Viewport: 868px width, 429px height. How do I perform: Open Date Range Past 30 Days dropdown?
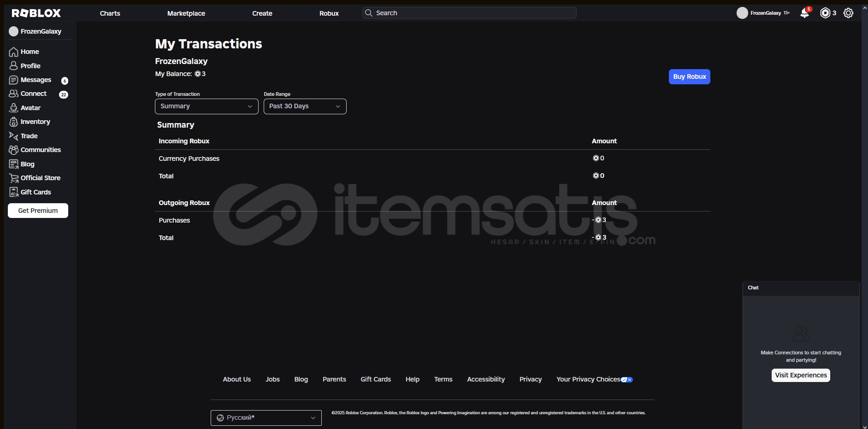305,106
